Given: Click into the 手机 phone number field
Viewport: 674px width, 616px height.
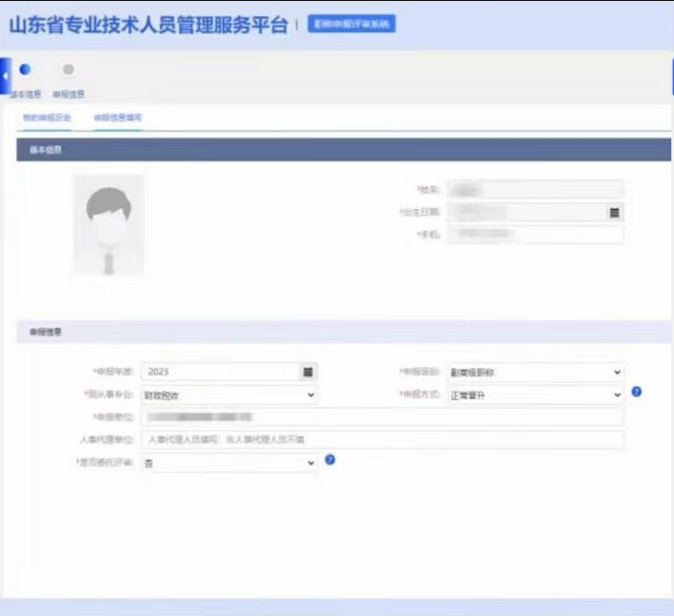Looking at the screenshot, I should [535, 234].
